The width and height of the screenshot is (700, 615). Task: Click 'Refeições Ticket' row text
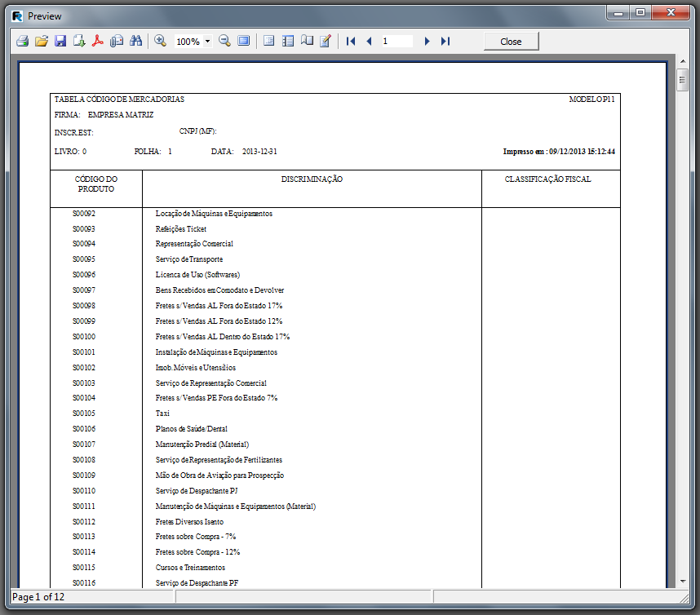coord(181,229)
